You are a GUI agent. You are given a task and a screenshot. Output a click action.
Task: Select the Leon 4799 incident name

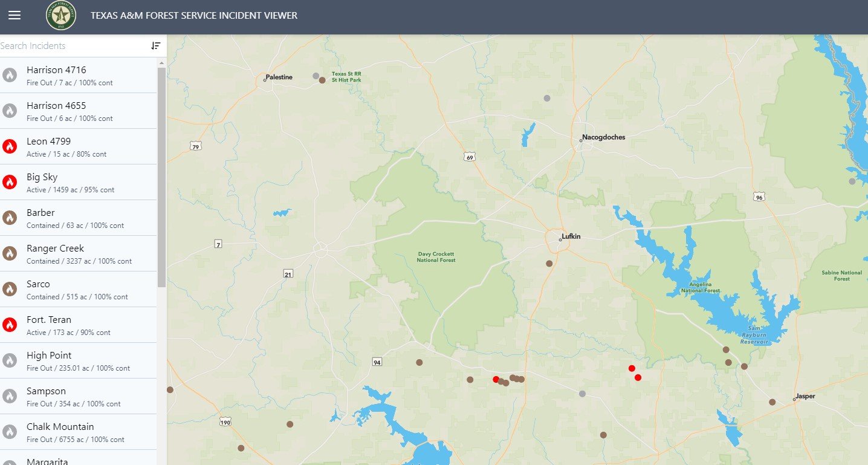(48, 141)
